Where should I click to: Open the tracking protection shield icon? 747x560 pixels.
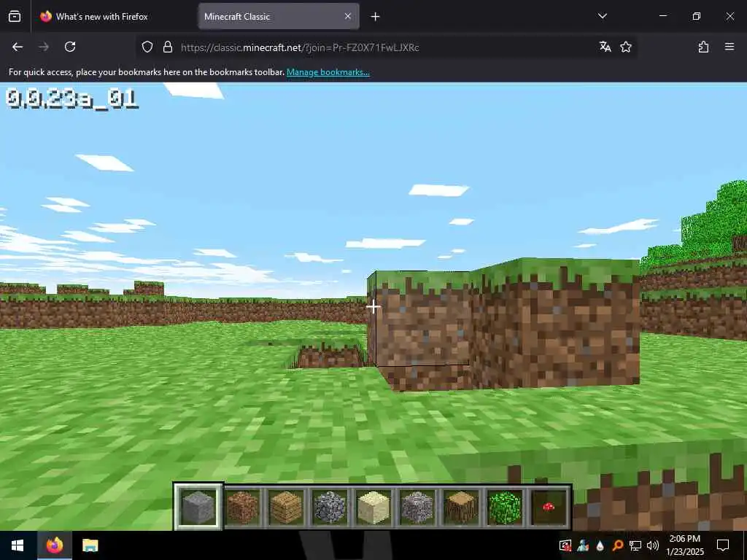pos(147,47)
